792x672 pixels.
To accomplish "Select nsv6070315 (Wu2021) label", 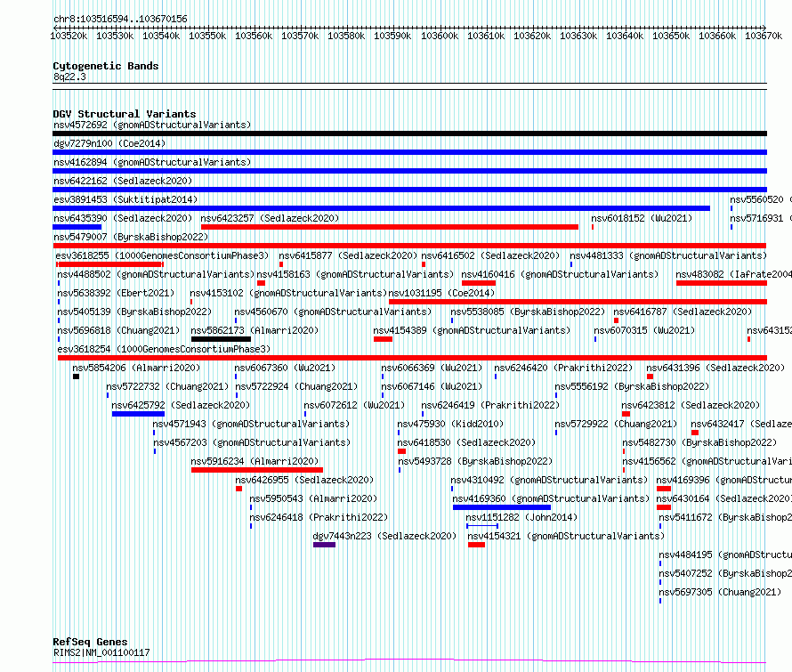I will [644, 330].
